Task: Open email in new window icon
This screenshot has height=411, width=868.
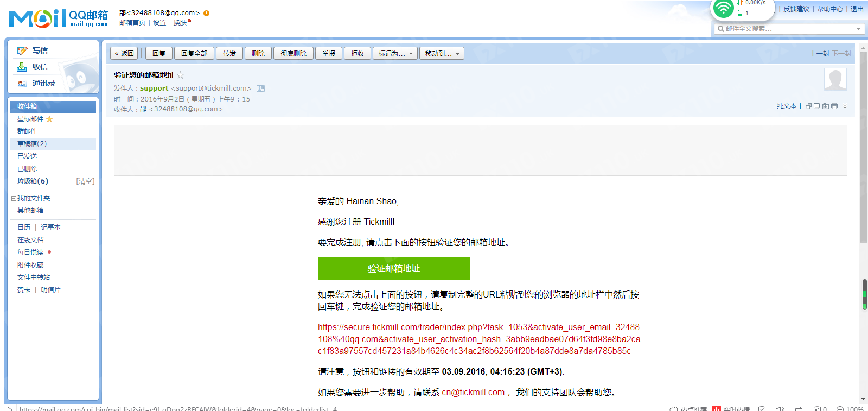Action: point(808,106)
